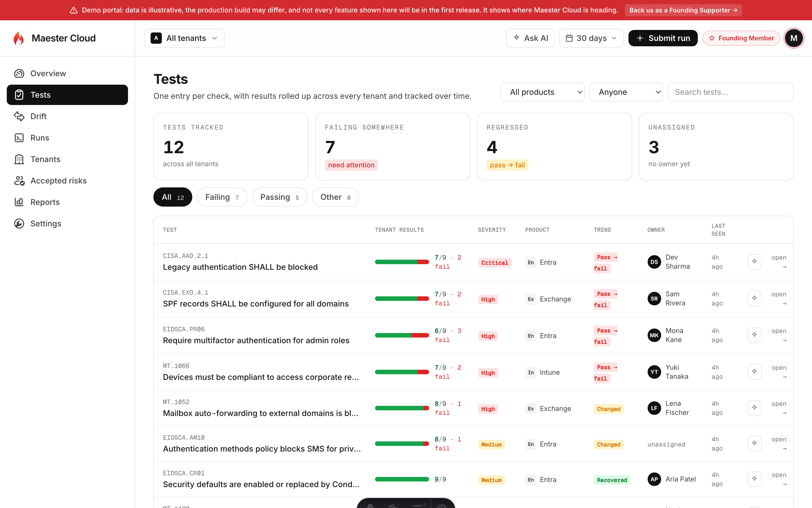
Task: Click the MK avatar for Mona Kane
Action: tap(654, 335)
